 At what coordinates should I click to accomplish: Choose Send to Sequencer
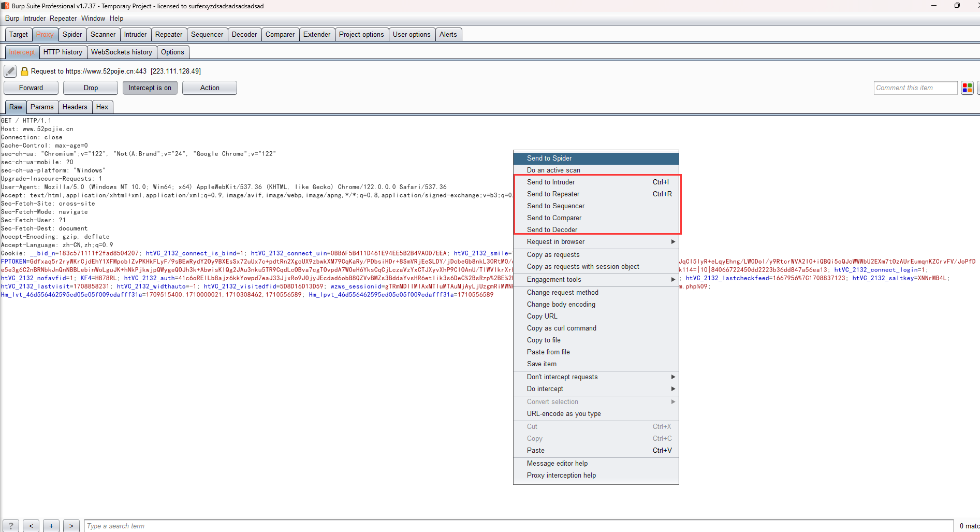(596, 206)
